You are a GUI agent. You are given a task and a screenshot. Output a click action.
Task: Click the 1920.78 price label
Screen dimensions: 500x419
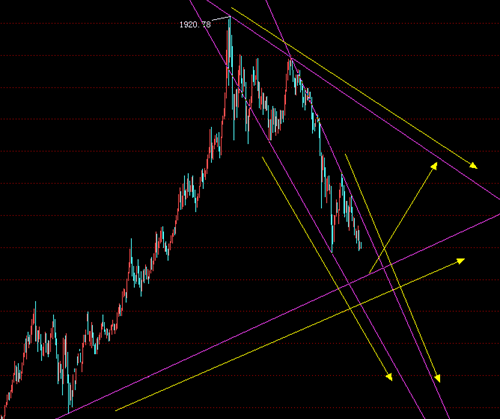[x=195, y=24]
